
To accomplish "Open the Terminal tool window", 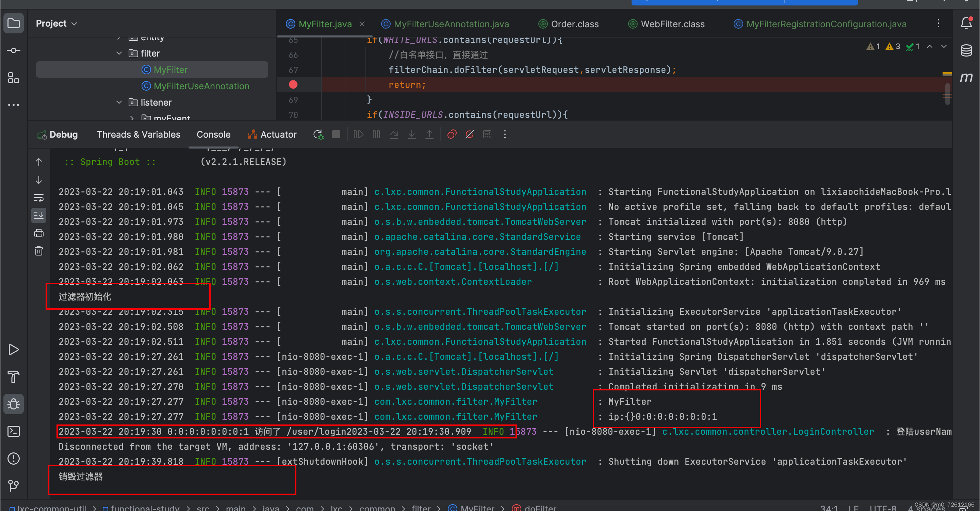I will [x=14, y=431].
